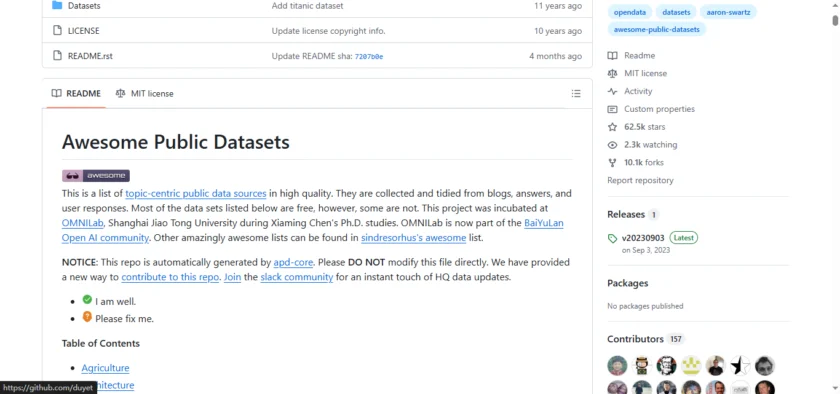Click the book icon beside Readme
Image resolution: width=840 pixels, height=394 pixels.
coord(612,55)
